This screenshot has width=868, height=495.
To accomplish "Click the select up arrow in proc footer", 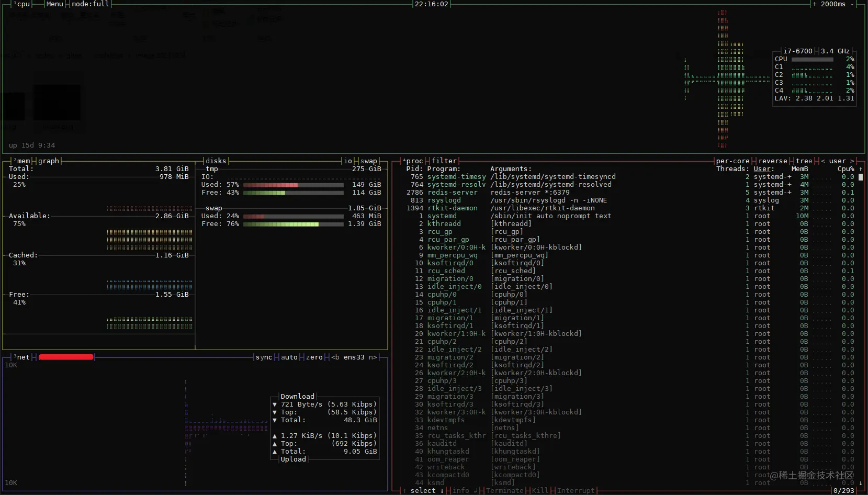I will (404, 490).
